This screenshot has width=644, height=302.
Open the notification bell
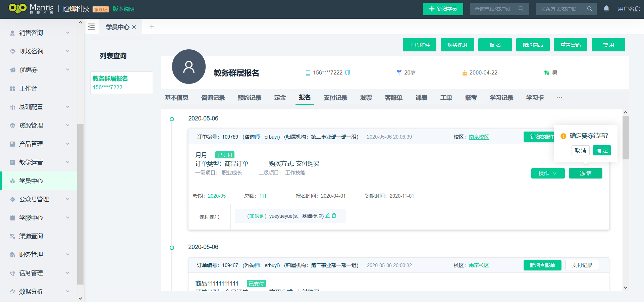(606, 9)
